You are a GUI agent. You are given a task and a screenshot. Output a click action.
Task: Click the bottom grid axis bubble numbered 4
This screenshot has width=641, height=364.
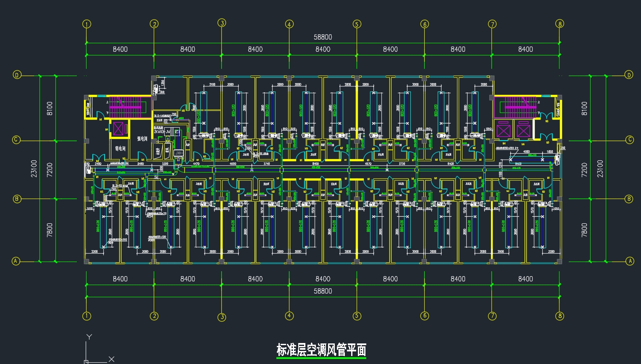[289, 316]
